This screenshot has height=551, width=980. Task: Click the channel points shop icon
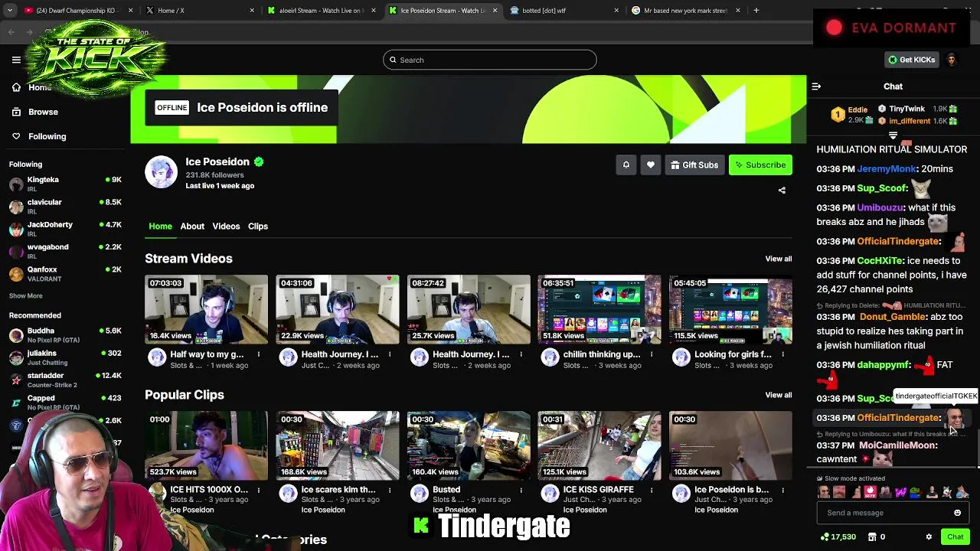point(871,536)
